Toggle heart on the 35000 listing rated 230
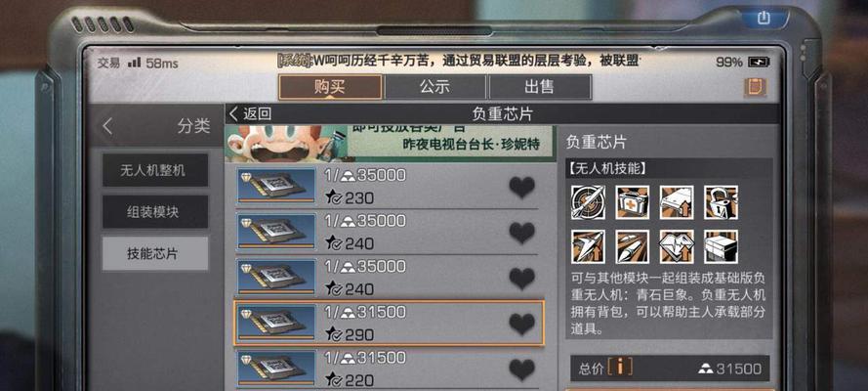The width and height of the screenshot is (868, 391). [522, 188]
